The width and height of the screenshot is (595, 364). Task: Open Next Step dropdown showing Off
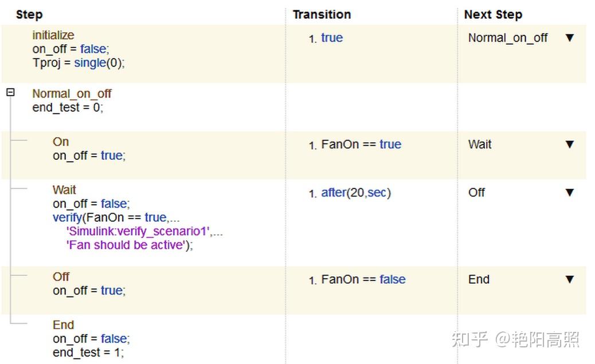click(569, 193)
